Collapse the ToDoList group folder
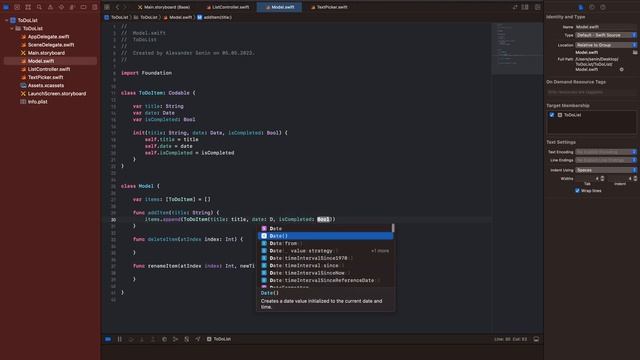Image resolution: width=640 pixels, height=360 pixels. (12, 29)
